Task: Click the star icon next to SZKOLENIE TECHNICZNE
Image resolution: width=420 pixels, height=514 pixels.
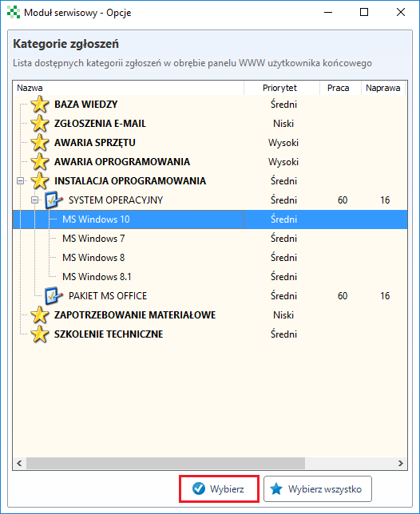Action: (40, 334)
